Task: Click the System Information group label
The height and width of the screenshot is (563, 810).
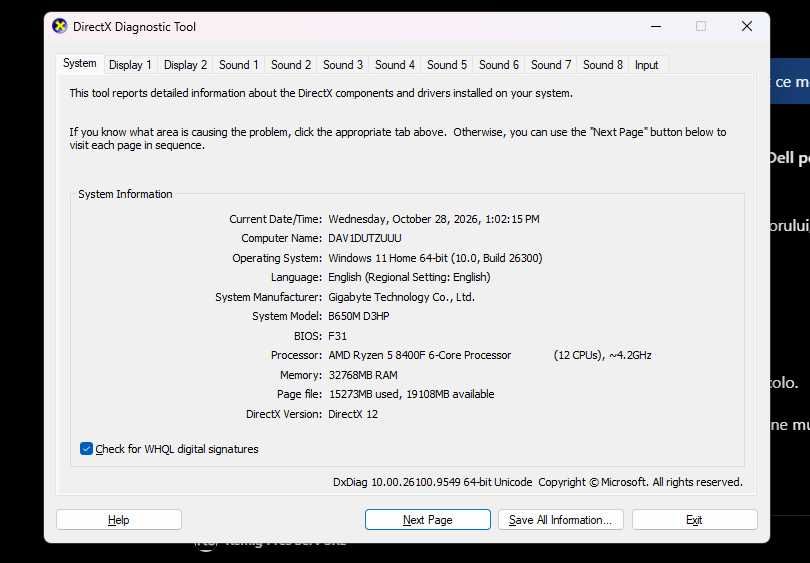Action: (126, 194)
